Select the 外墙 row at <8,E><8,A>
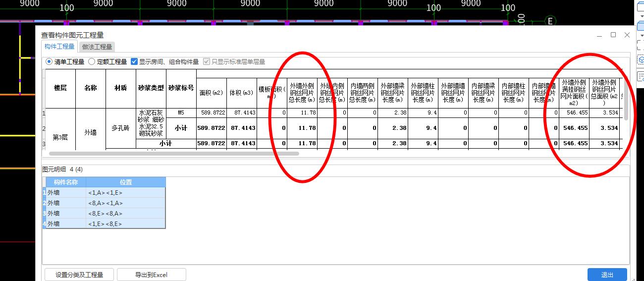Image resolution: width=644 pixels, height=281 pixels. [x=104, y=213]
